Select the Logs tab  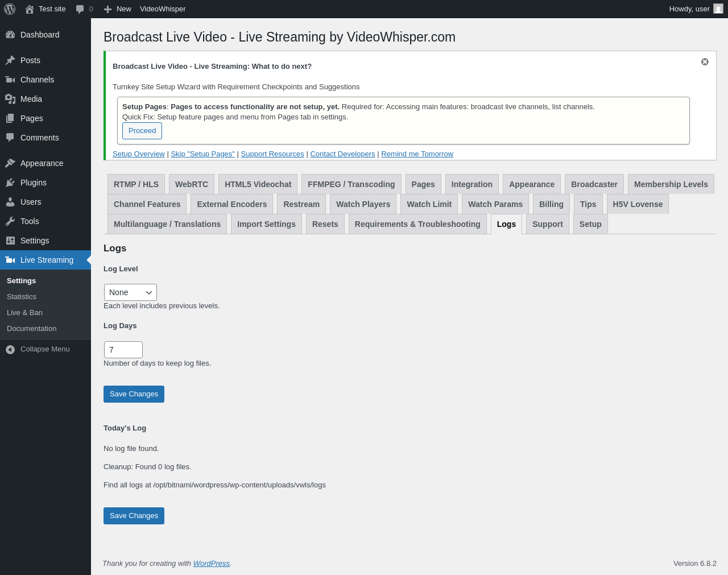coord(506,224)
